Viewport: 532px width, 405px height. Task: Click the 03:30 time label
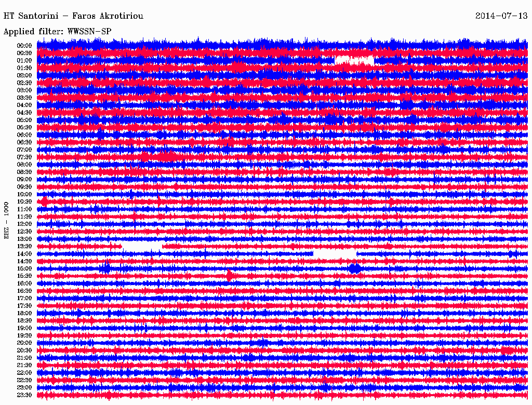(24, 98)
